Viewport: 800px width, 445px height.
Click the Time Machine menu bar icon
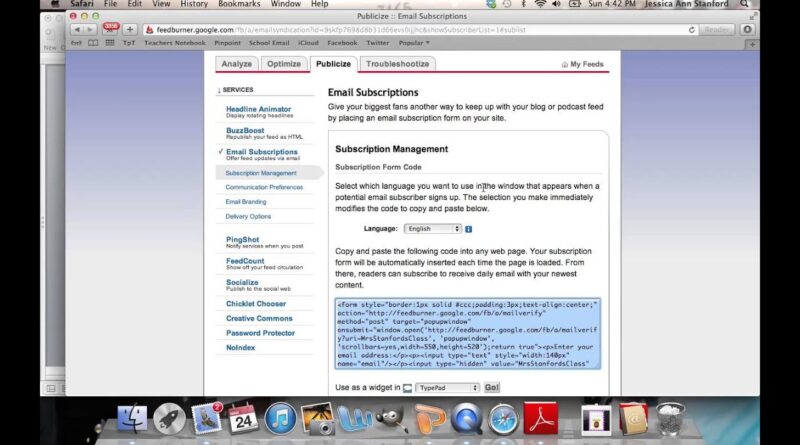pyautogui.click(x=507, y=4)
